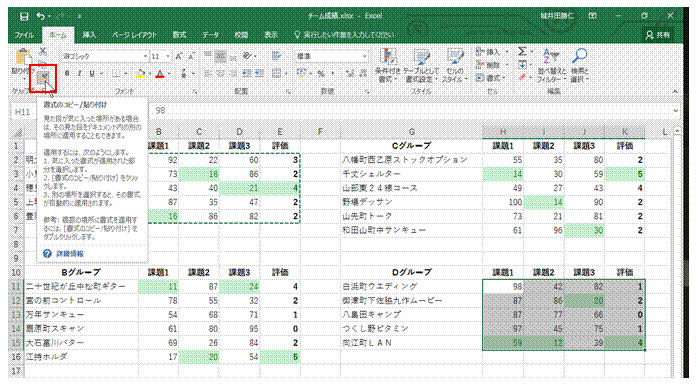This screenshot has width=698, height=384.
Task: Select column G header
Action: click(x=412, y=132)
